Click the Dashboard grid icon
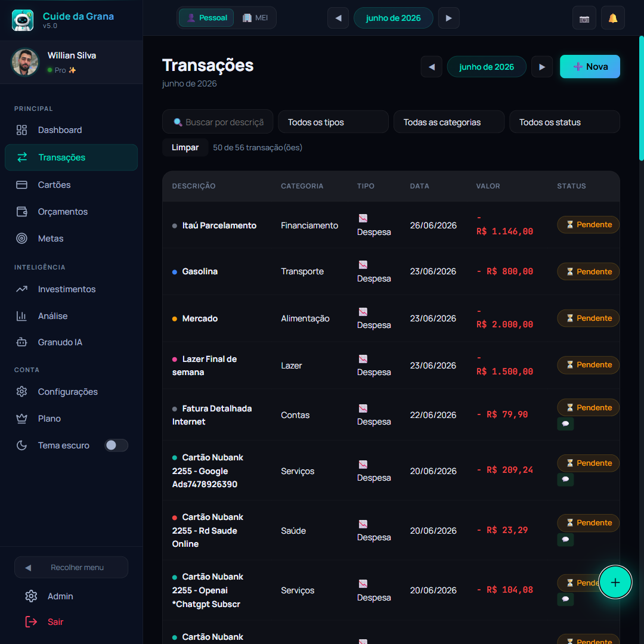644x644 pixels. [21, 130]
